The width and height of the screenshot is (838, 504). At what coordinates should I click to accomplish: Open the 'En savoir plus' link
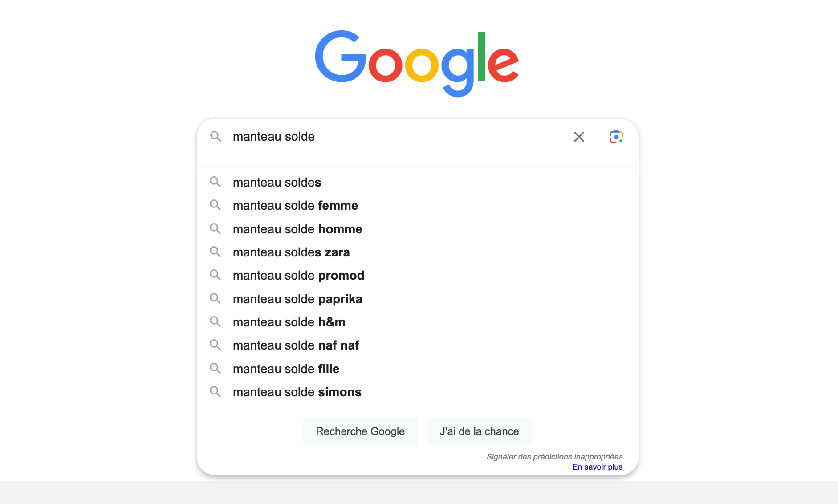597,467
